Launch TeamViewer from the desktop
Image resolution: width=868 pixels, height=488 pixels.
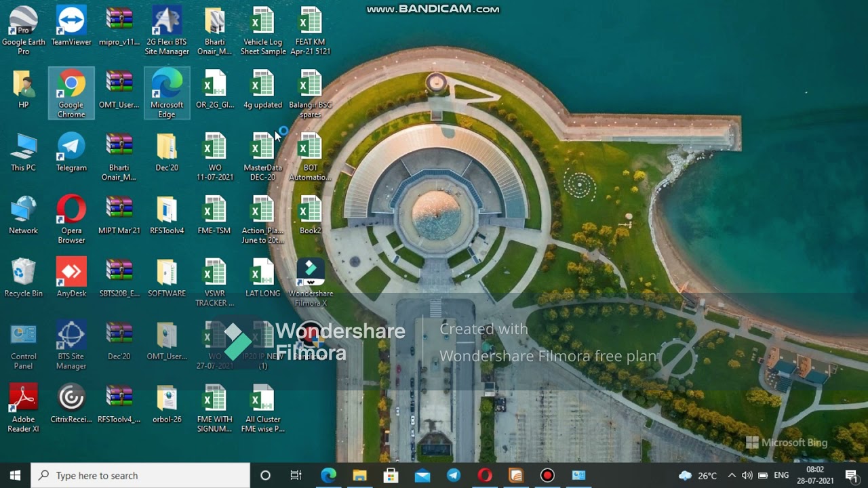[x=71, y=26]
